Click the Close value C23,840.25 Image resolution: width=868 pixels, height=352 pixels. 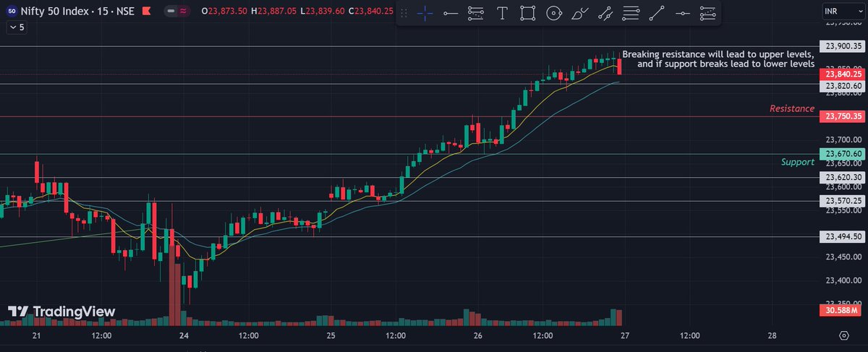[x=371, y=12]
